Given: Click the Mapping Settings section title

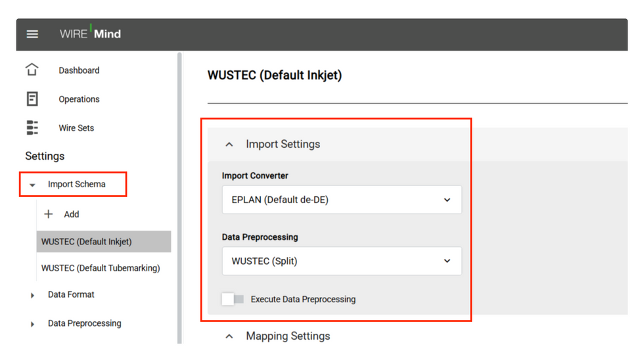Looking at the screenshot, I should 288,336.
